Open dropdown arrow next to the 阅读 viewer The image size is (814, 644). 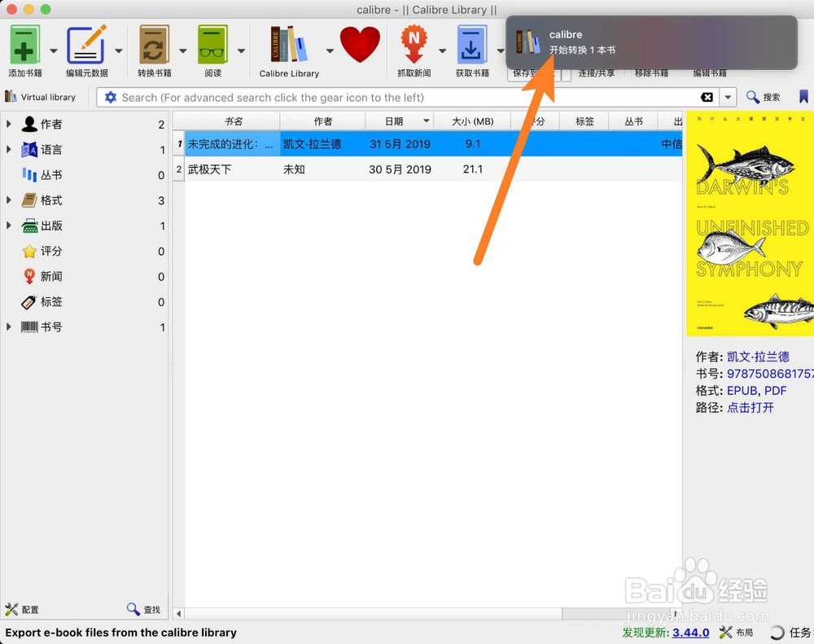pos(242,51)
